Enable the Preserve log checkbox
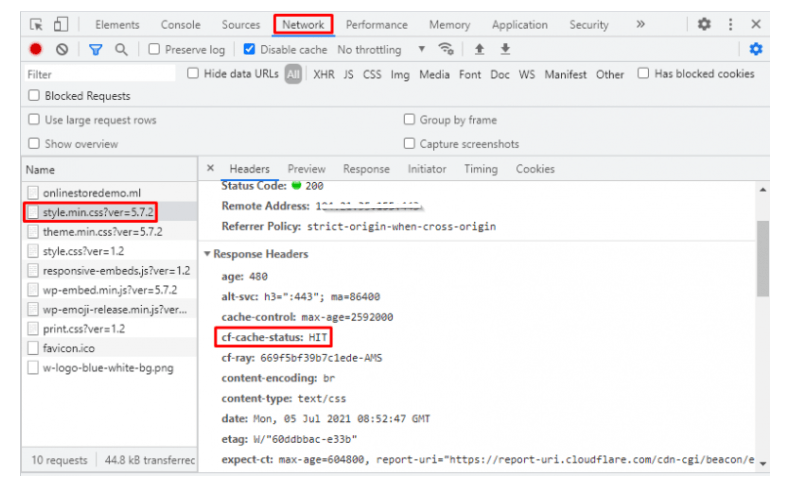 pyautogui.click(x=155, y=49)
